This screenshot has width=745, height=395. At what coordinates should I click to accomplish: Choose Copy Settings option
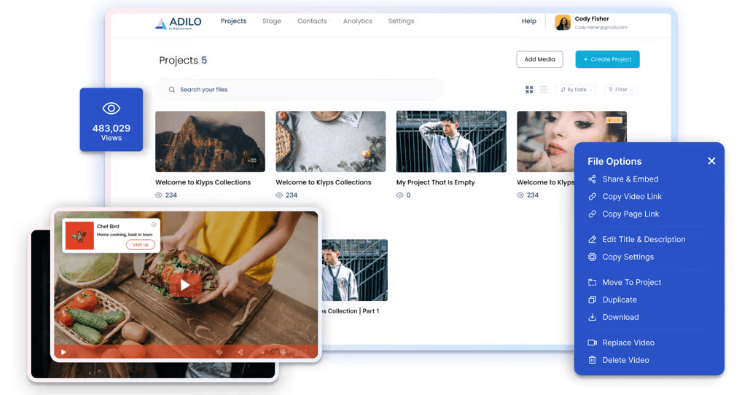[621, 257]
